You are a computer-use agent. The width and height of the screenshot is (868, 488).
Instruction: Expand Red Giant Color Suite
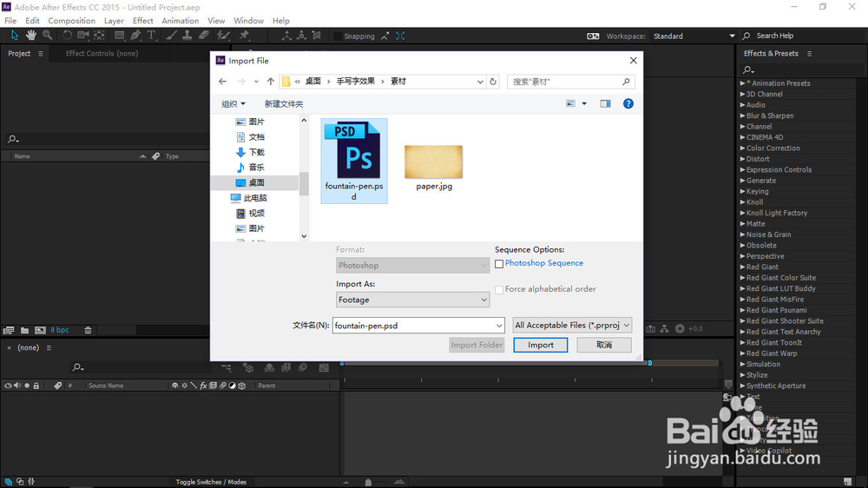tap(742, 278)
